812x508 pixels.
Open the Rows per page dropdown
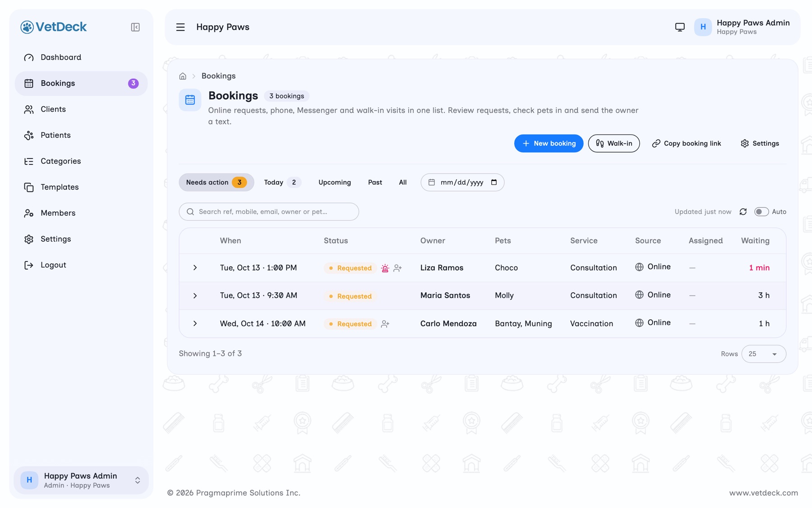pos(763,354)
